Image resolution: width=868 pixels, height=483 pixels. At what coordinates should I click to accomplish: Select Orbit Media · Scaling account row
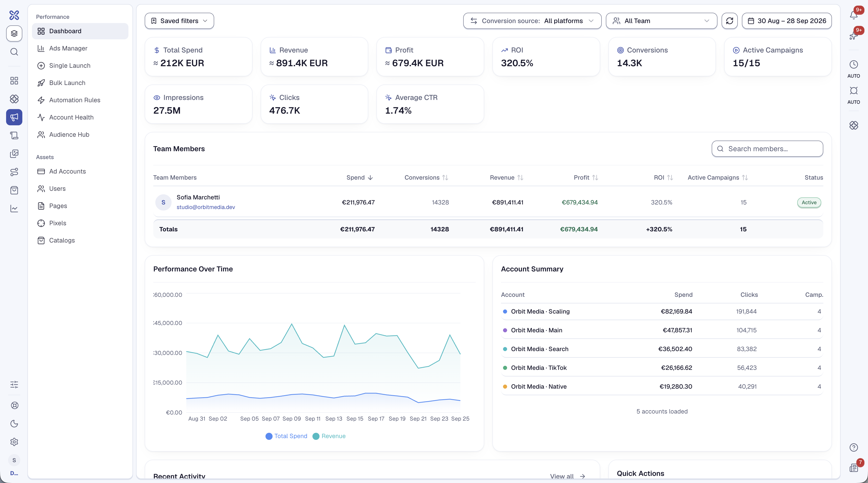(x=662, y=312)
